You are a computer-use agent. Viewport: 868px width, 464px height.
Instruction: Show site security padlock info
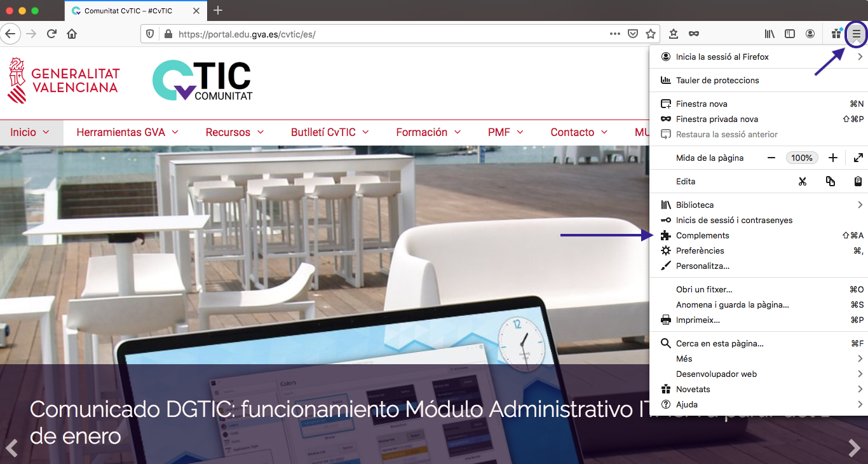coord(168,34)
